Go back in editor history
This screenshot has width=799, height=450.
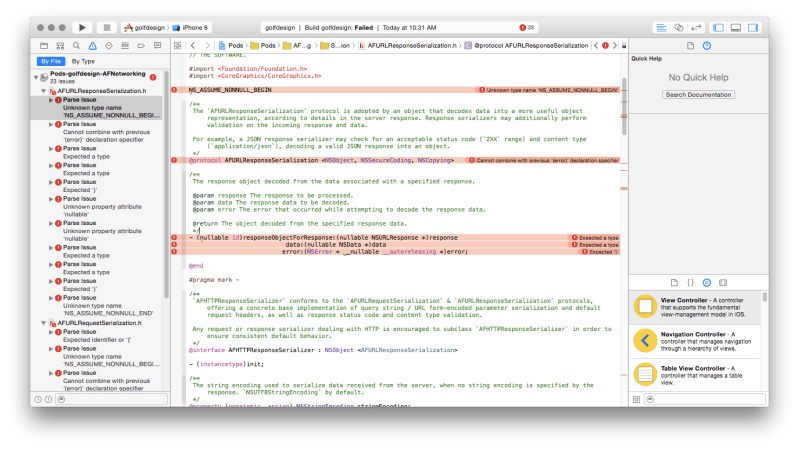coord(193,45)
